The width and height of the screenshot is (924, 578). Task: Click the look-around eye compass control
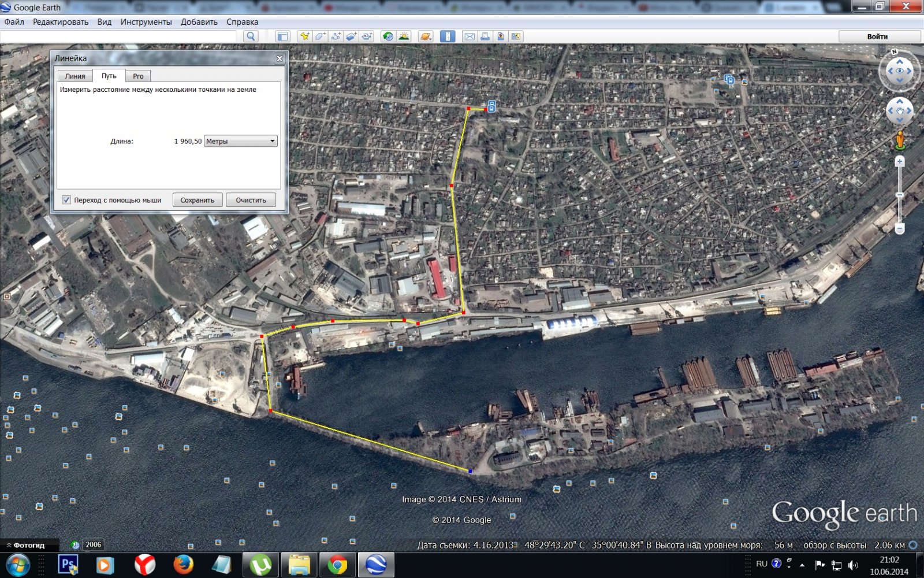900,71
